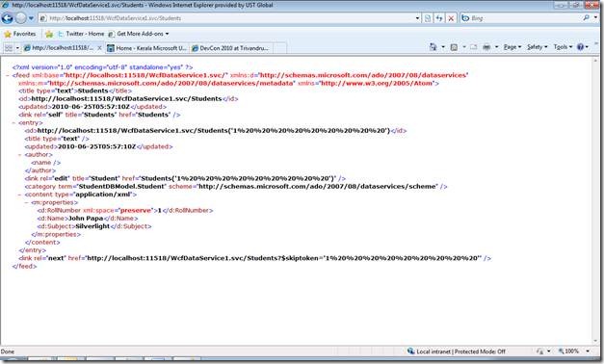Click the Students title text
The width and height of the screenshot is (604, 364).
(x=92, y=91)
